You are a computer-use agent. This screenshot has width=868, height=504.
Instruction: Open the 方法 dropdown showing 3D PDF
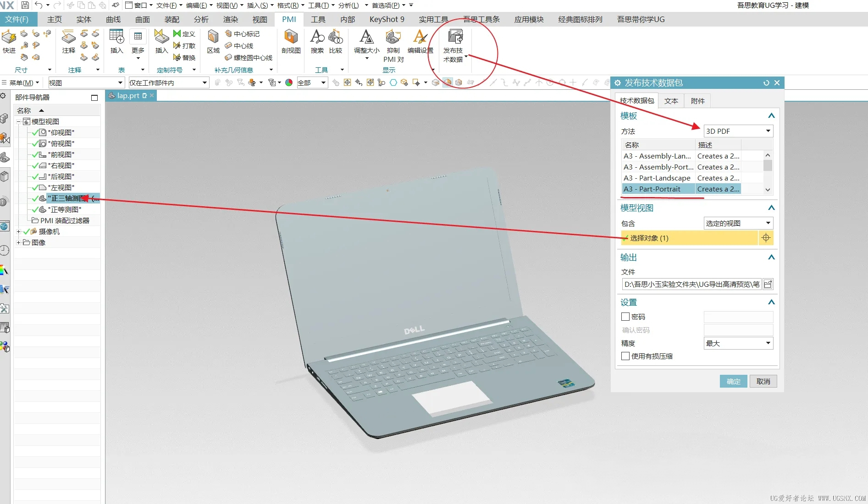[x=739, y=131]
